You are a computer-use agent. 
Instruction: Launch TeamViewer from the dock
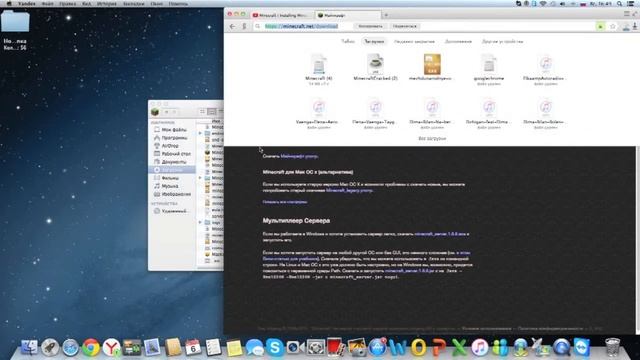tap(582, 348)
